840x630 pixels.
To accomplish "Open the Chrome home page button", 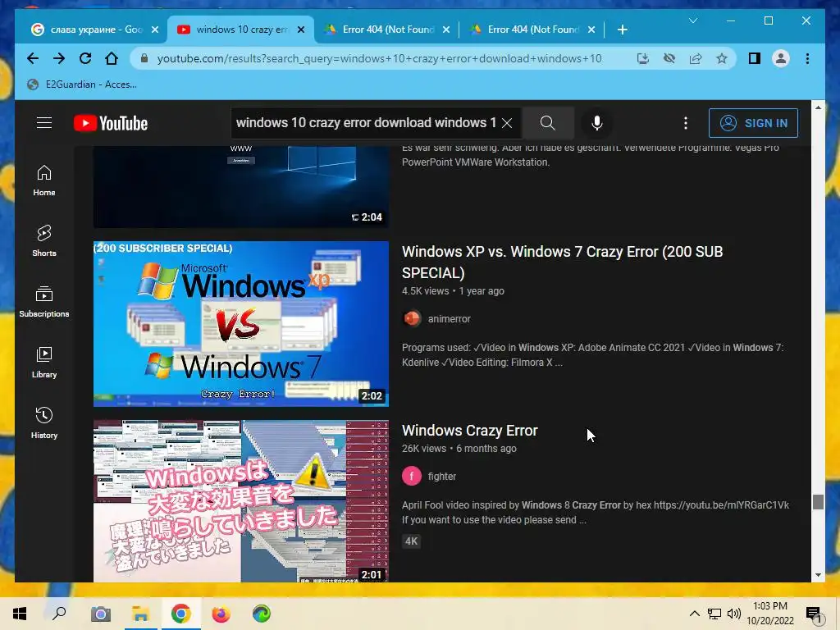I will coord(112,58).
